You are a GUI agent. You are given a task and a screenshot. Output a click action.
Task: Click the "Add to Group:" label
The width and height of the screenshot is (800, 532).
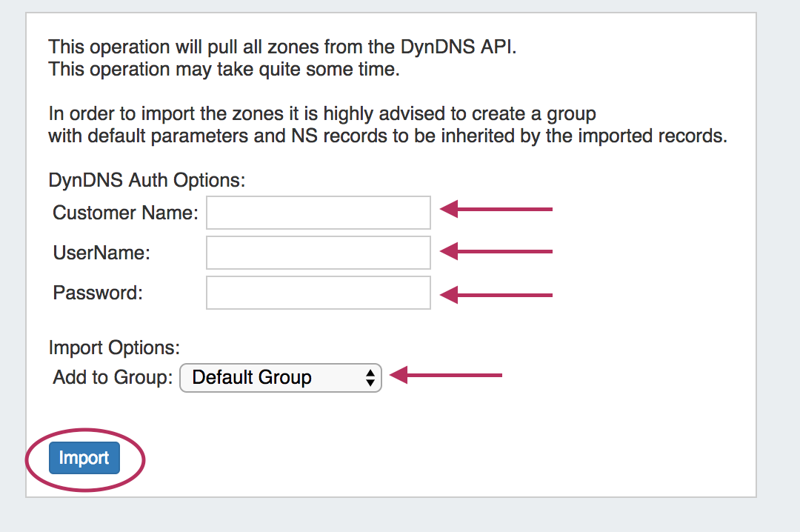[x=113, y=378]
